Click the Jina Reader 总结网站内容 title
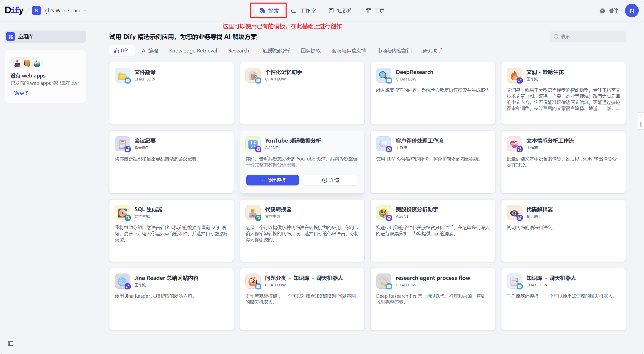644x354 pixels. (x=166, y=278)
